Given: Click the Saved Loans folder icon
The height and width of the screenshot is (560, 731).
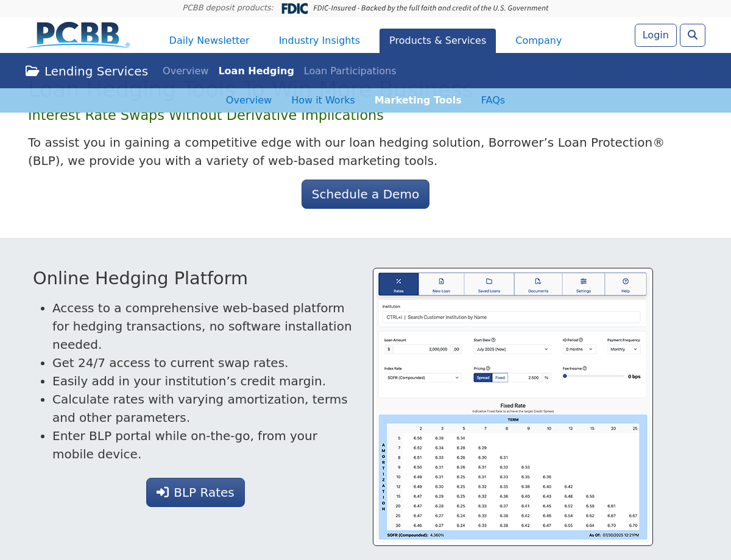Looking at the screenshot, I should (489, 281).
